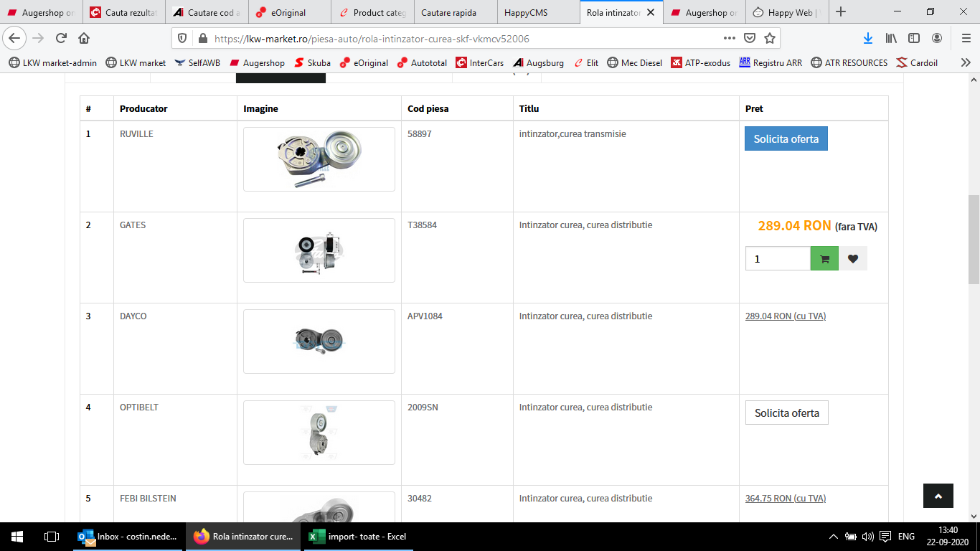Add GATES item to favorites heart icon
The height and width of the screenshot is (551, 980).
pyautogui.click(x=853, y=259)
